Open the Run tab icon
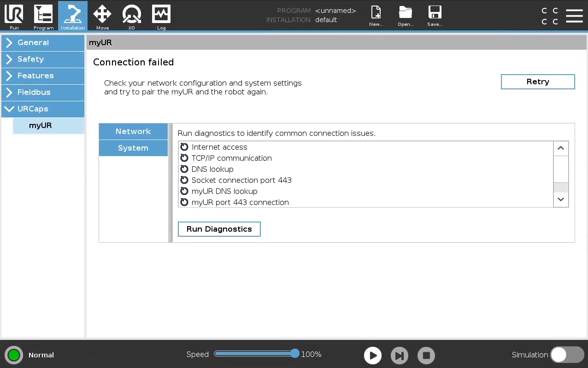Viewport: 588px width, 368px height. (14, 17)
